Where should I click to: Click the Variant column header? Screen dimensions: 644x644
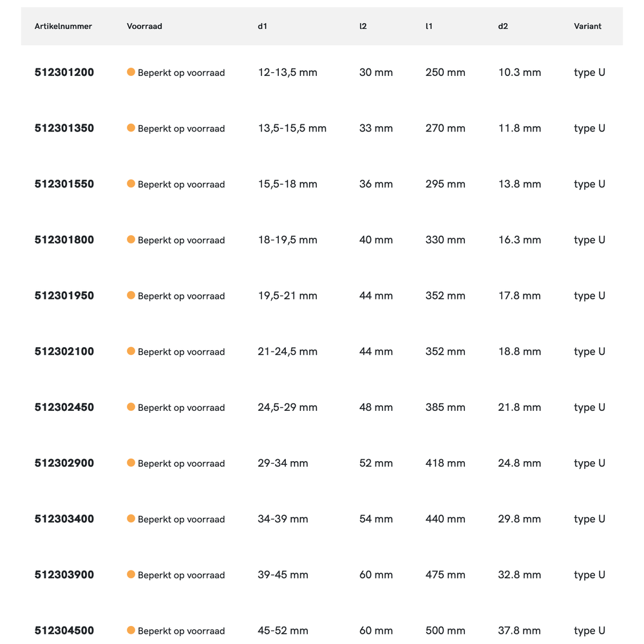(587, 26)
